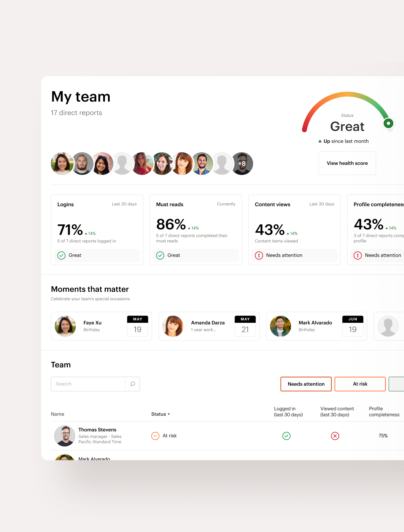Open Mark Alvarado's birthday moment card
The width and height of the screenshot is (404, 532).
tap(317, 326)
